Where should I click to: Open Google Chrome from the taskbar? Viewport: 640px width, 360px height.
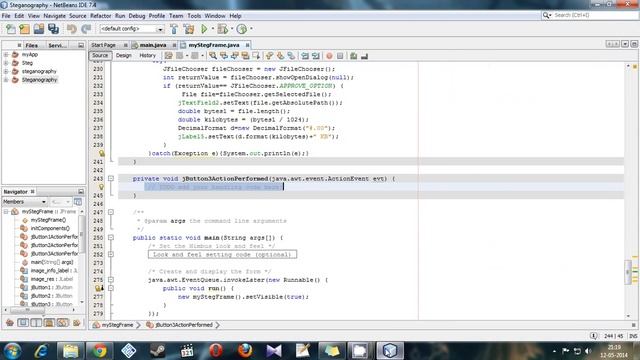pyautogui.click(x=99, y=351)
